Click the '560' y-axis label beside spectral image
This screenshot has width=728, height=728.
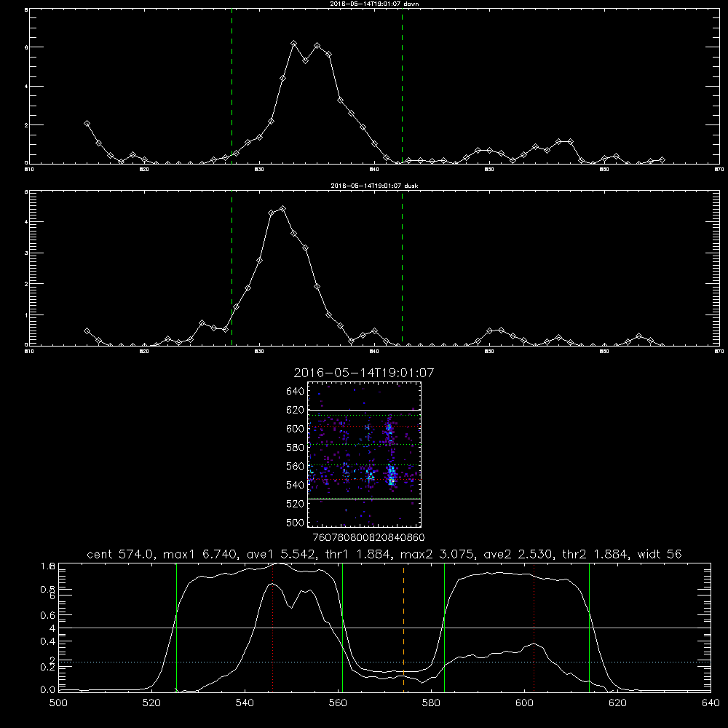296,466
